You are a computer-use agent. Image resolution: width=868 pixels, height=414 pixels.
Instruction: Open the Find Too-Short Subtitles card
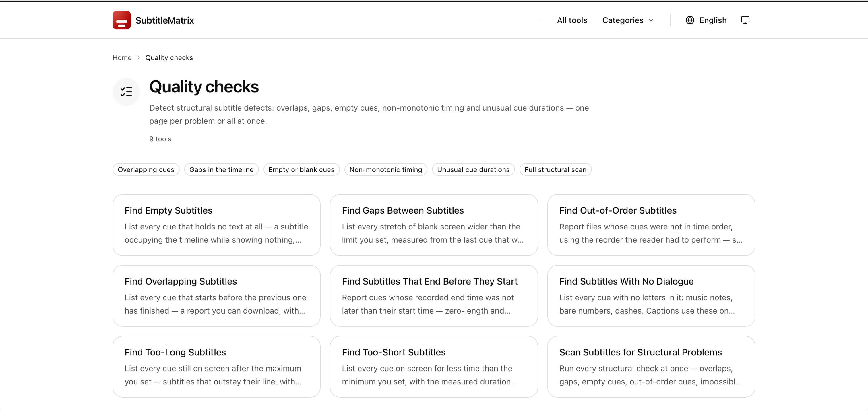(x=434, y=366)
